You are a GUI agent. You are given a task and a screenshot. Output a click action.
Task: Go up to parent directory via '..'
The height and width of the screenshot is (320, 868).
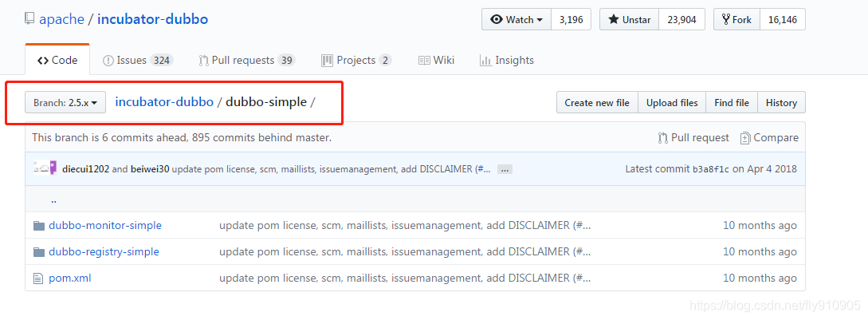click(53, 200)
